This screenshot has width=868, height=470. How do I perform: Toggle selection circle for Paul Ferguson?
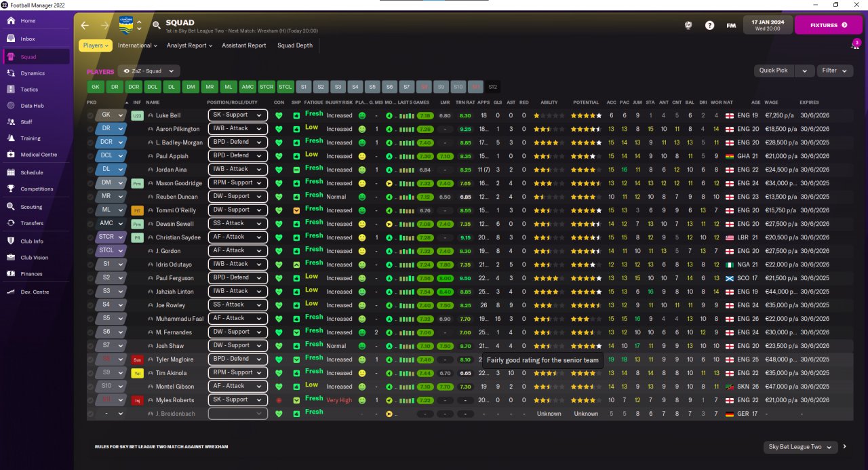click(91, 278)
